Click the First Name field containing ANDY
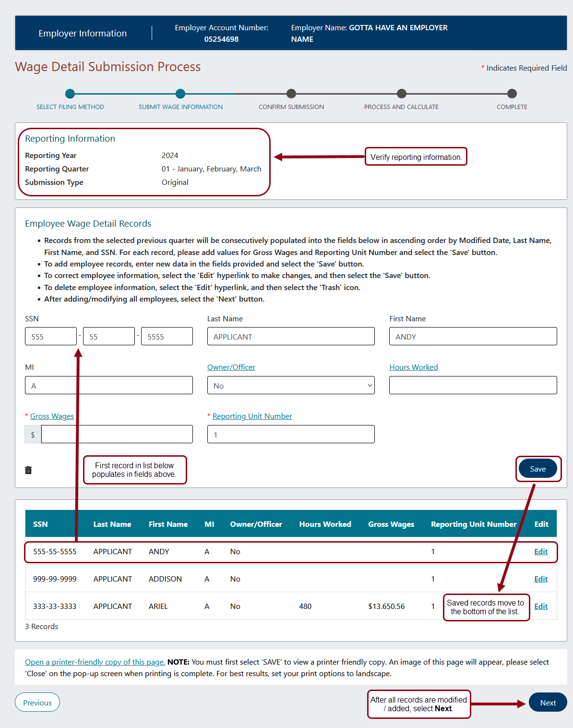 (473, 337)
